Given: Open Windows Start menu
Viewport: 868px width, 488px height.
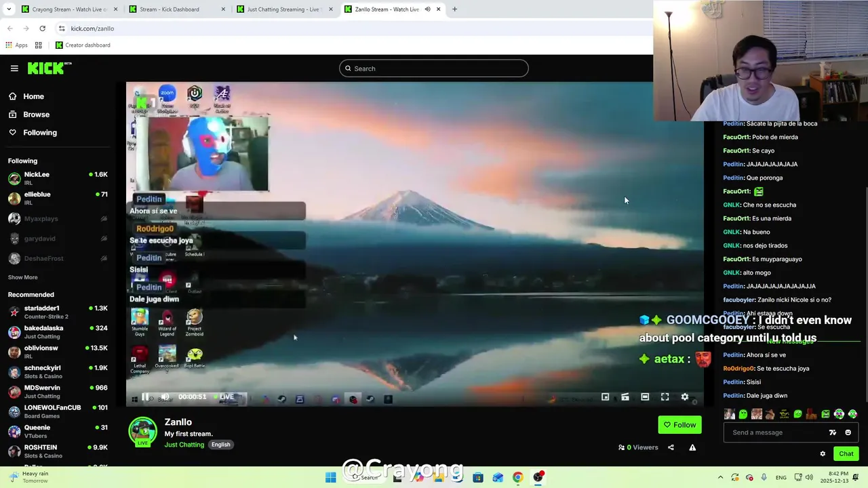Looking at the screenshot, I should pyautogui.click(x=330, y=477).
